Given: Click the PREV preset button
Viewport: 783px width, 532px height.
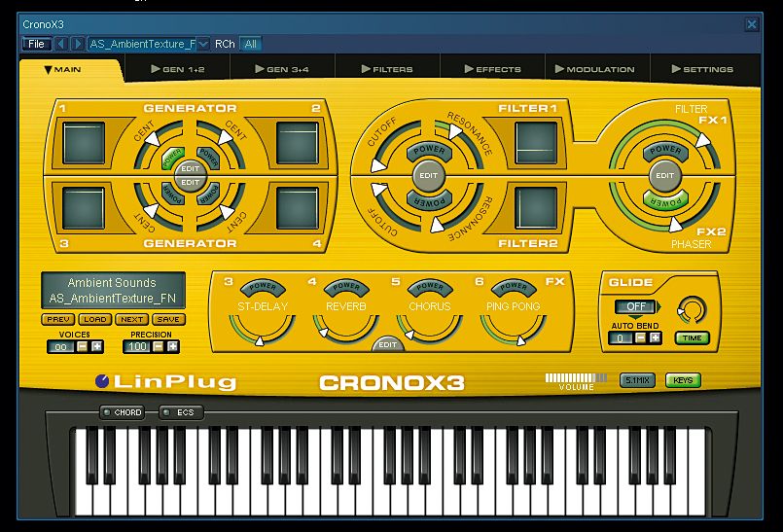Looking at the screenshot, I should click(58, 319).
